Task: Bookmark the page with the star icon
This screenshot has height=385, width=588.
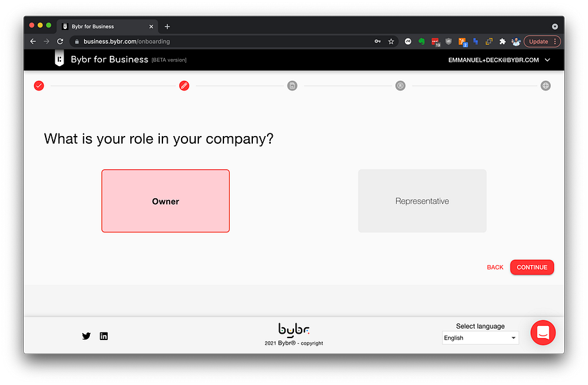Action: click(x=392, y=41)
